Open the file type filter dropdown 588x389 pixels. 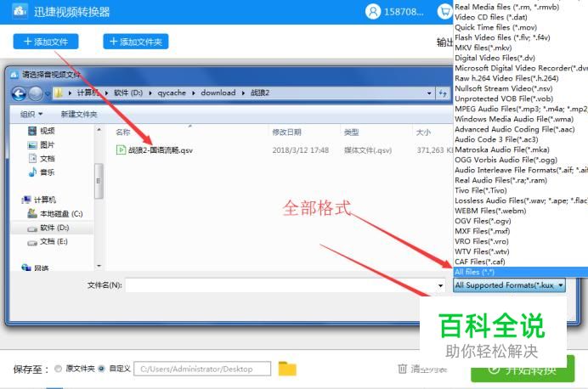click(x=509, y=285)
